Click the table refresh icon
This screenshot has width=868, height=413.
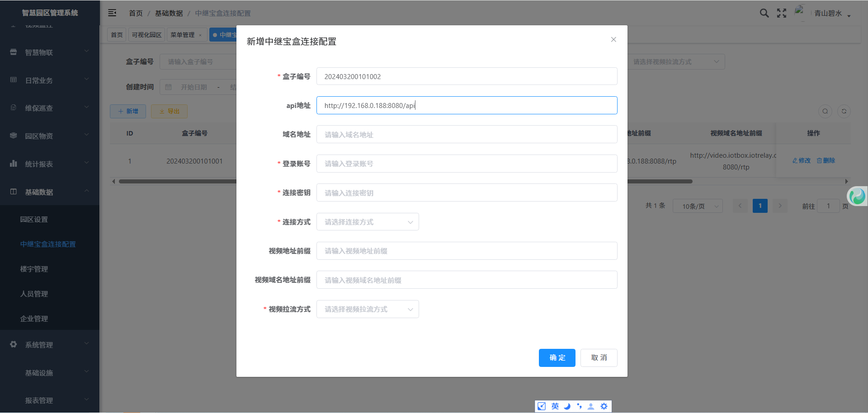[x=844, y=111]
